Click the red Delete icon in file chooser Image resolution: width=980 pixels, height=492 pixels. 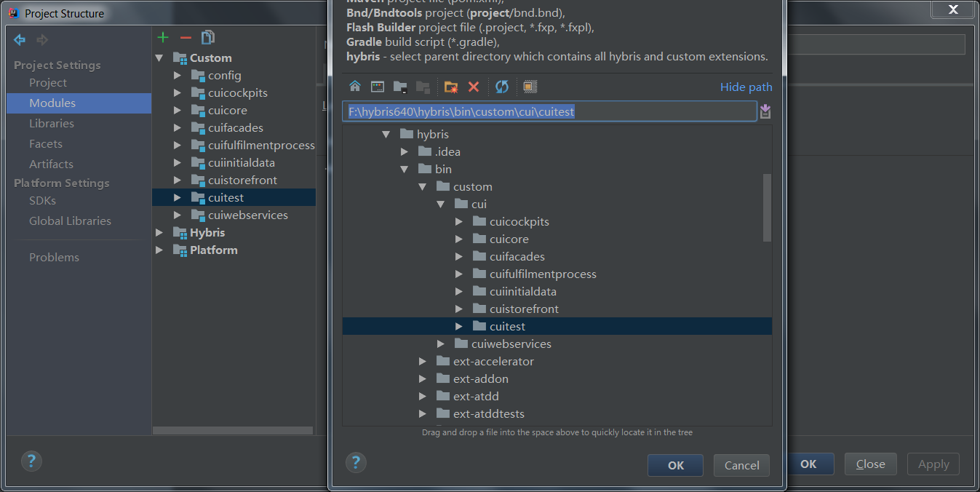coord(474,87)
